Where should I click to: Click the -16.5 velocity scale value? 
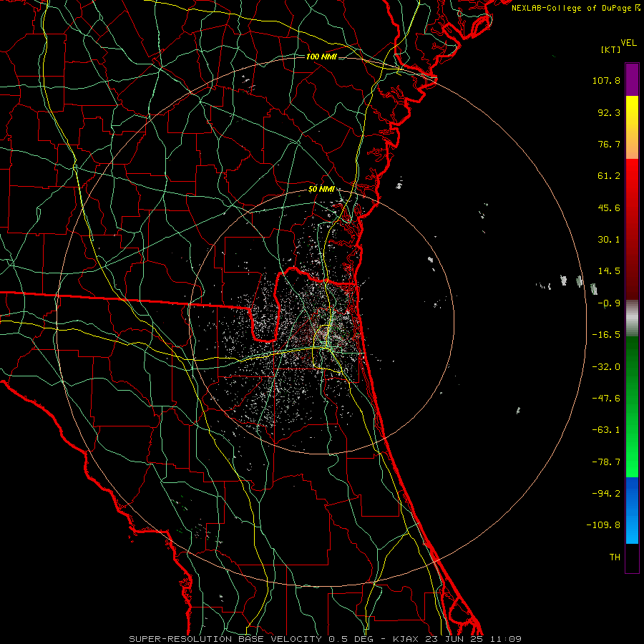pos(606,335)
